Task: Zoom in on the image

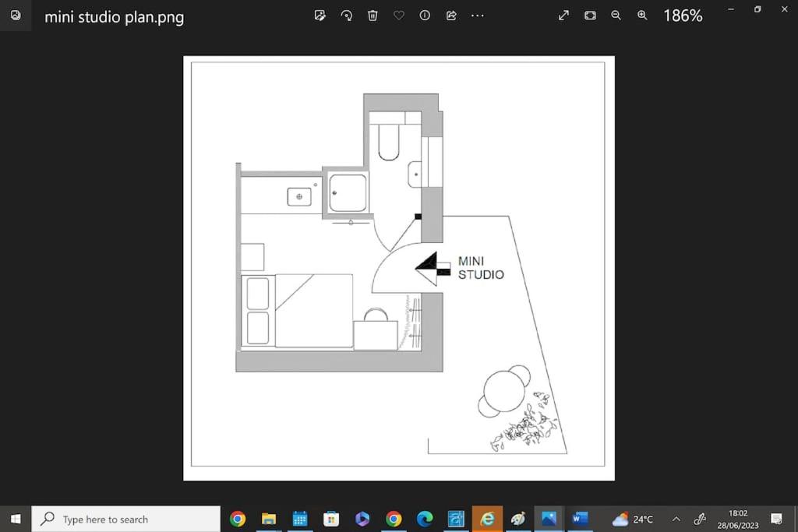Action: tap(642, 16)
